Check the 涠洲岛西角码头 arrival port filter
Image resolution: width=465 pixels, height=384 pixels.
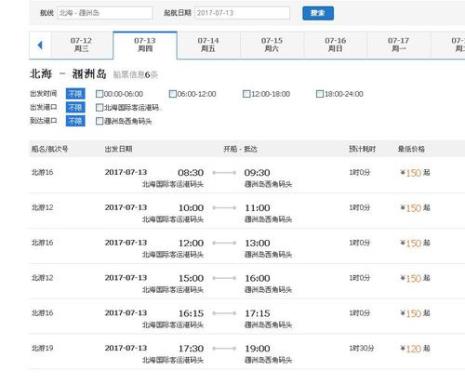tap(99, 121)
